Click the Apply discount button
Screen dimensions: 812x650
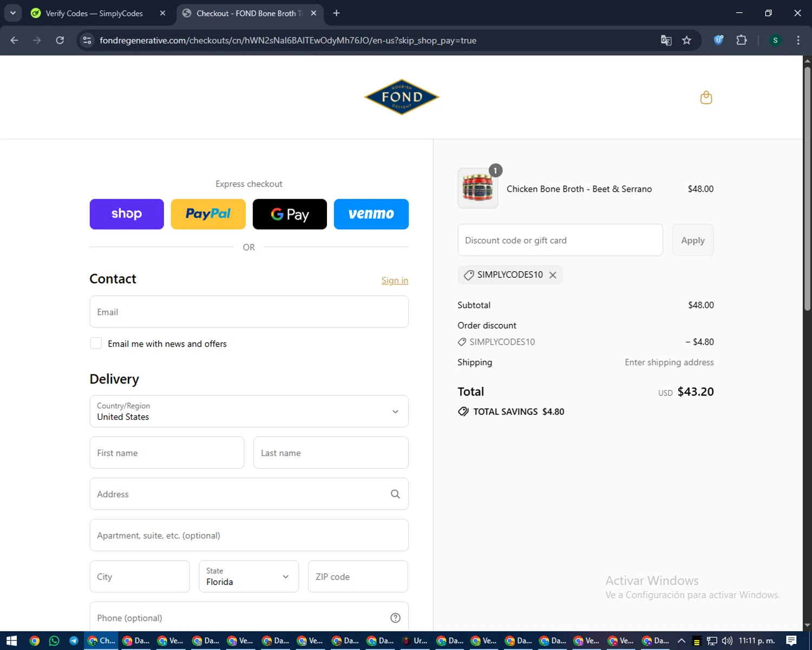tap(693, 240)
